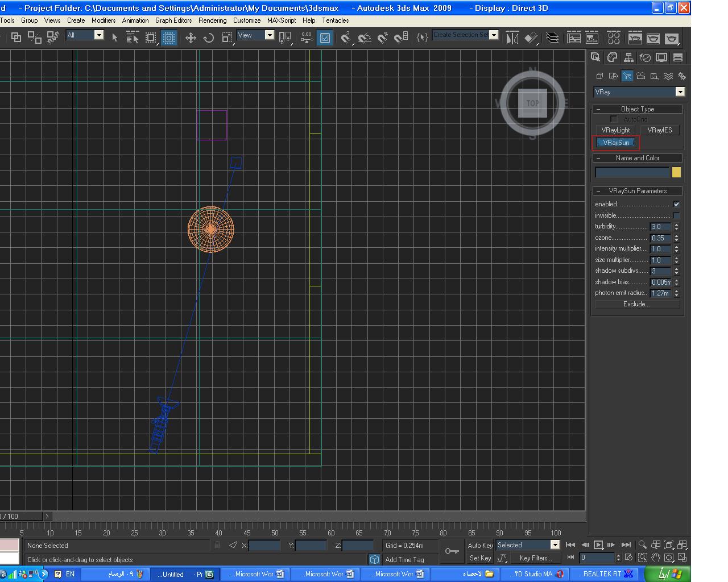728x582 pixels.
Task: Click the yellow object color swatch
Action: [x=676, y=172]
